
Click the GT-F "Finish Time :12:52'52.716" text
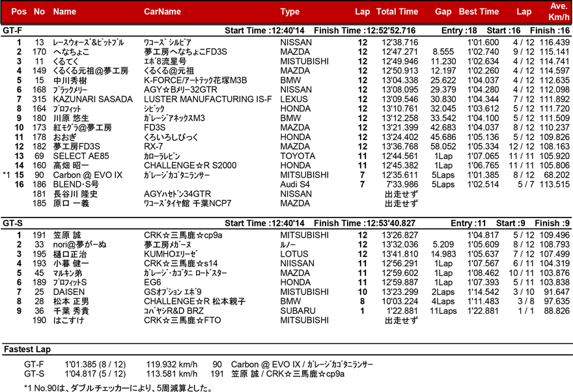pos(365,31)
